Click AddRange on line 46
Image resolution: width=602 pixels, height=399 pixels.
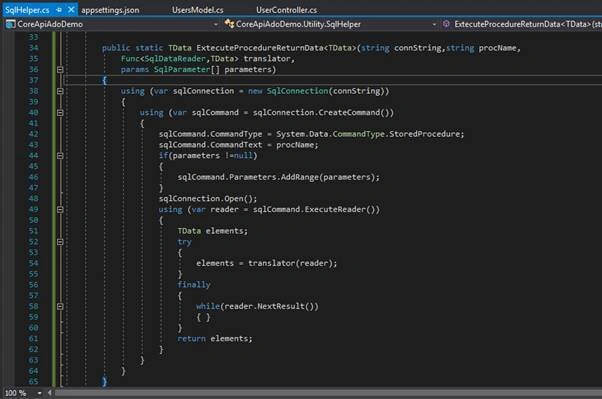(x=299, y=177)
